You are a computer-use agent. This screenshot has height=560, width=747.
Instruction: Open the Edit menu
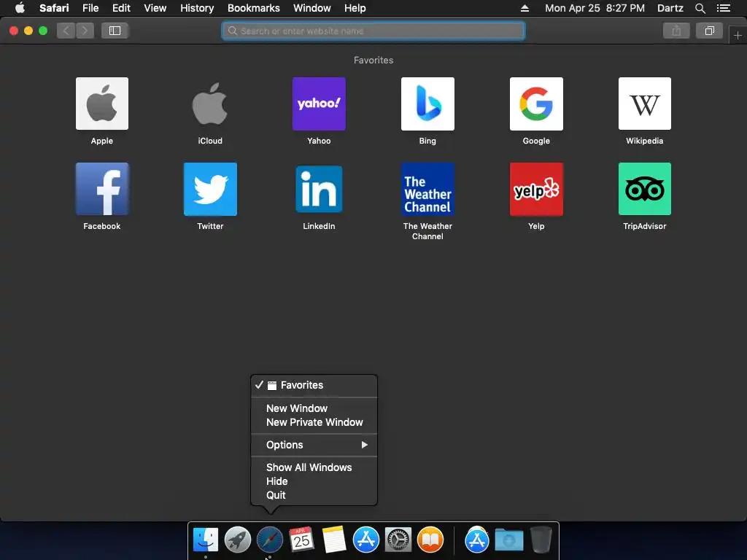(x=121, y=8)
